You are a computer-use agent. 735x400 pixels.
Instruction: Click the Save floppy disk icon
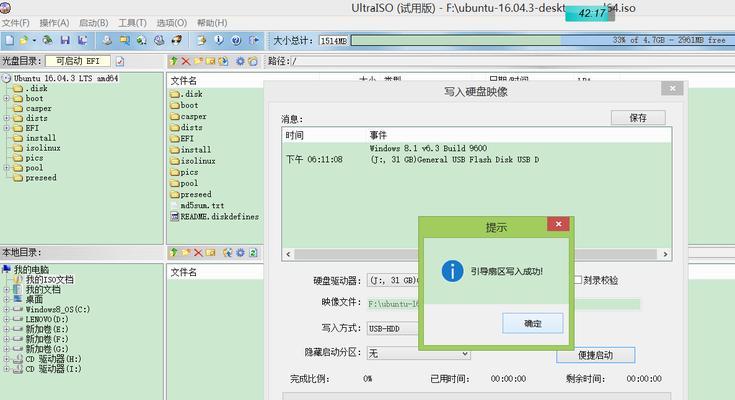point(65,40)
